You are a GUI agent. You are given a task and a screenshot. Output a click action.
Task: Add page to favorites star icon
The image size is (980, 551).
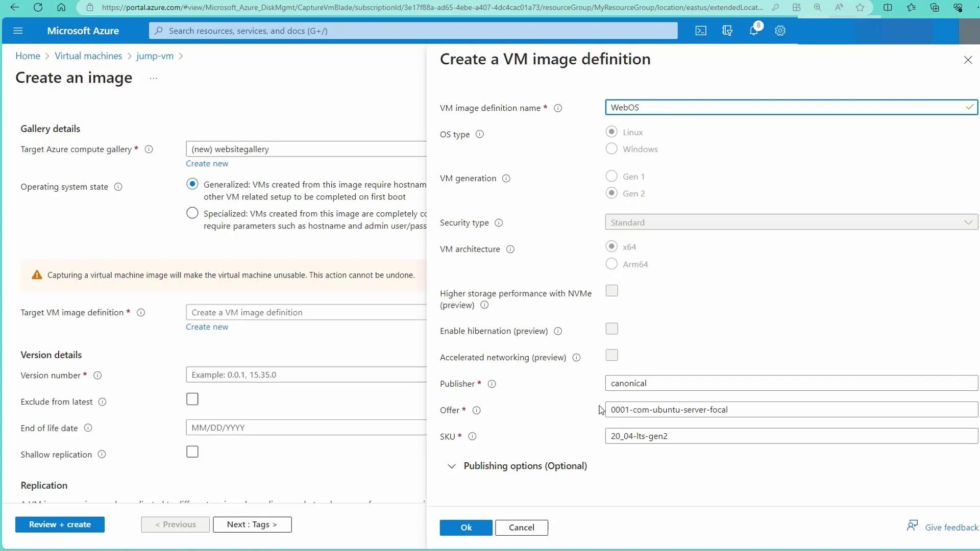click(860, 7)
